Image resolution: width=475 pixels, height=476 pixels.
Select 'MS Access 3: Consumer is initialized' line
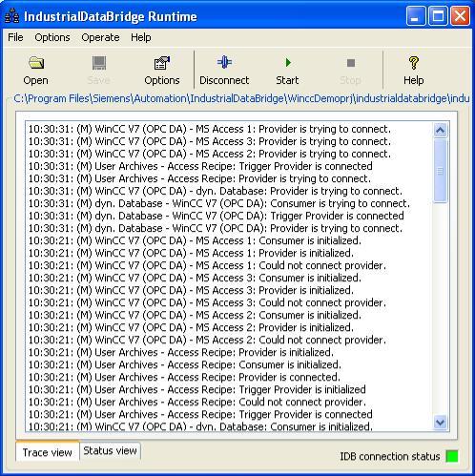coord(195,278)
